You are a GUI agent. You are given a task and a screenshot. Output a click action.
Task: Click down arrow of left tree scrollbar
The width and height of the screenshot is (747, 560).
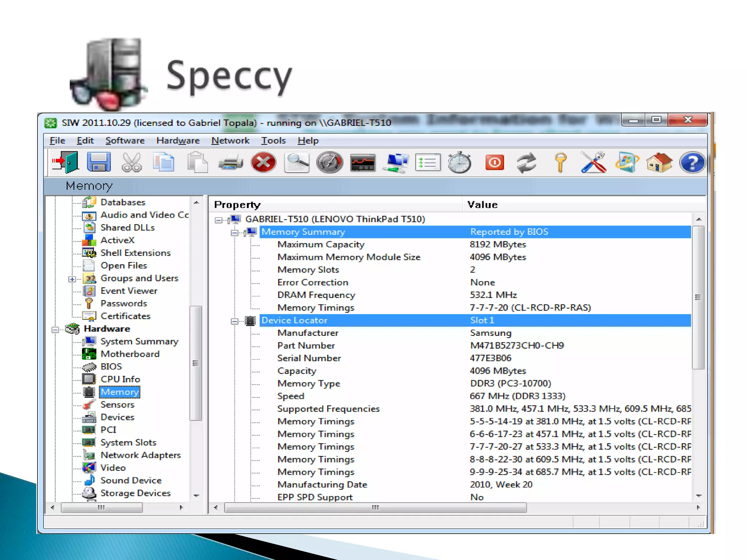pyautogui.click(x=196, y=496)
